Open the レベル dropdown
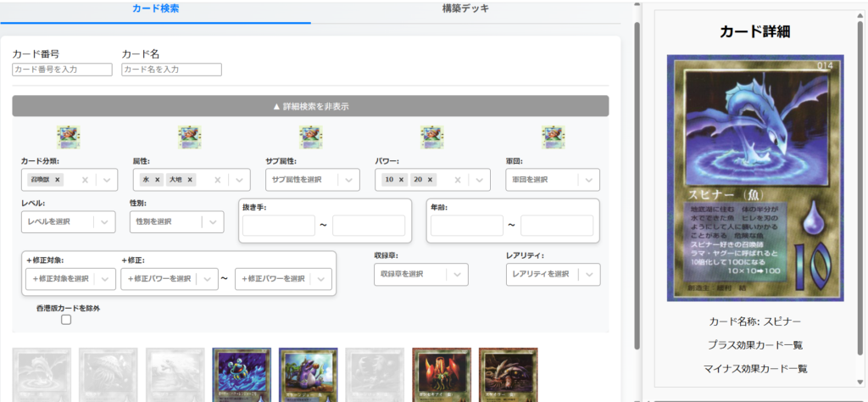Screen dimensions: 868x402 67,221
